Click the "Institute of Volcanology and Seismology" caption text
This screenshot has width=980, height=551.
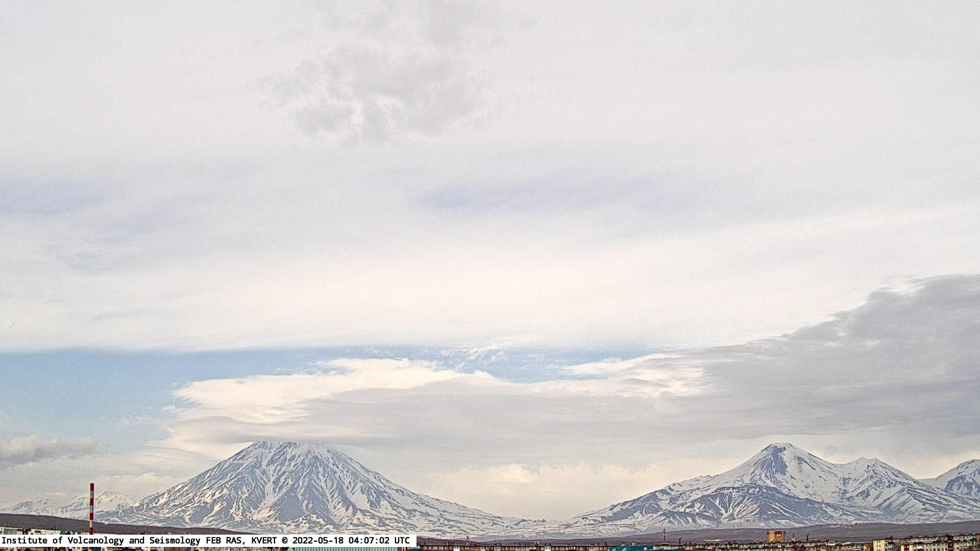pyautogui.click(x=102, y=541)
